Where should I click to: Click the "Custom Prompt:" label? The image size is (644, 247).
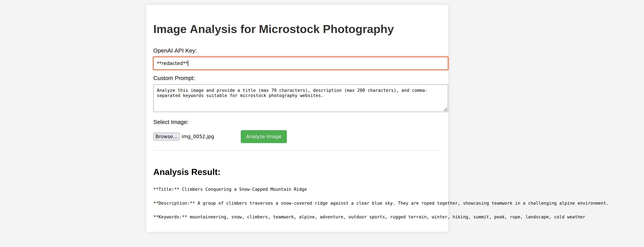(174, 78)
